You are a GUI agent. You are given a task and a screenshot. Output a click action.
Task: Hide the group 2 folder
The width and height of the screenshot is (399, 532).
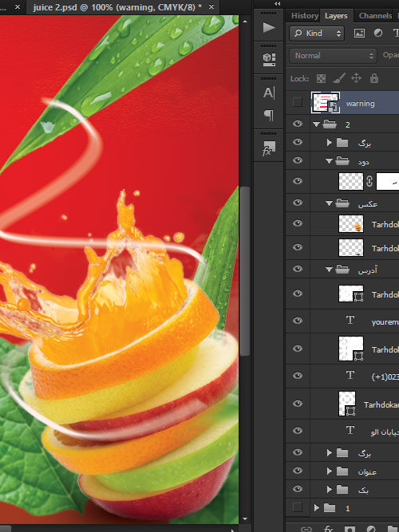pos(298,124)
